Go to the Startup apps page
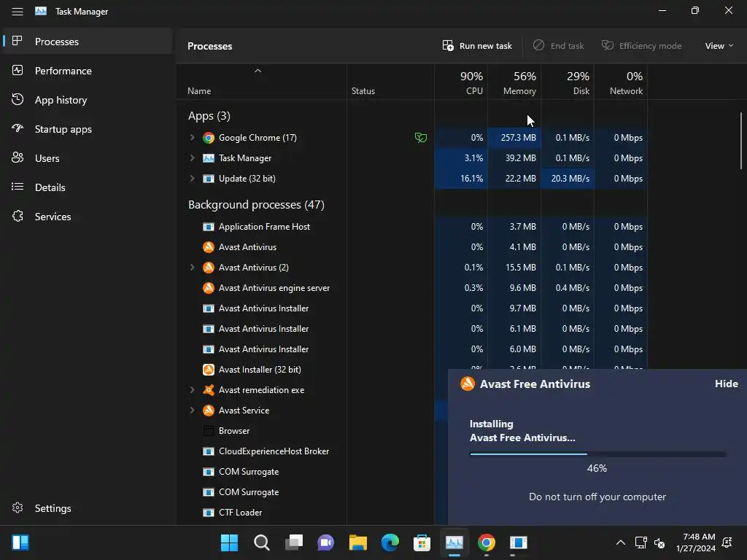Screen dimensions: 747x560 [x=87, y=128]
